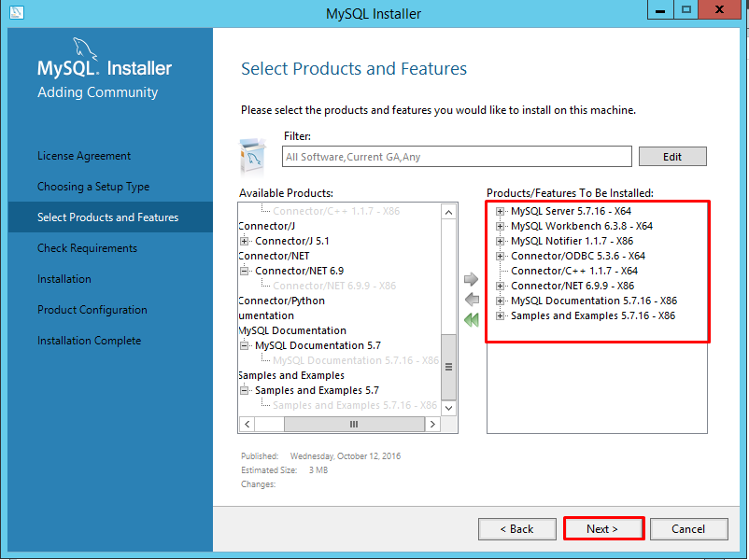Image resolution: width=749 pixels, height=560 pixels.
Task: Click the < Back button
Action: tap(517, 529)
